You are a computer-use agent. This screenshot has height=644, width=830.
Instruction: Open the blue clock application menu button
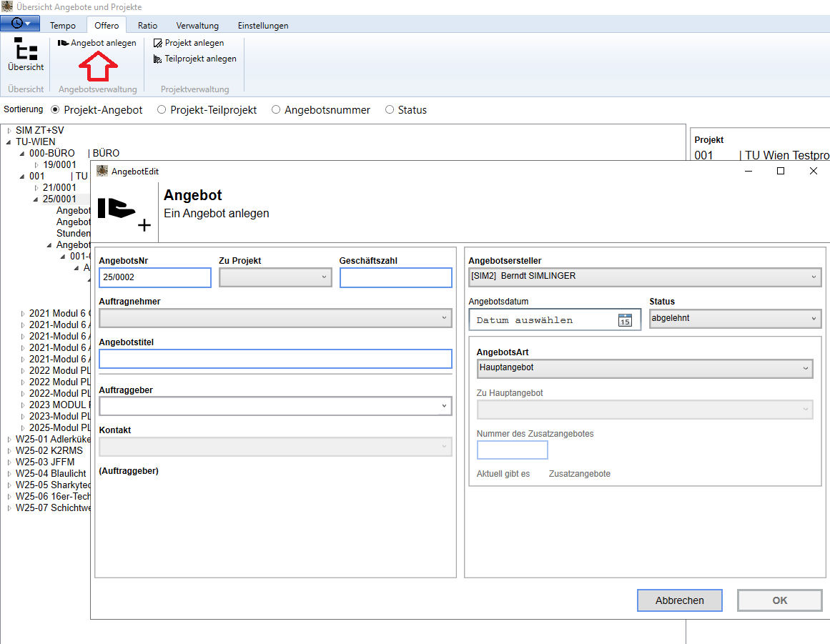pyautogui.click(x=21, y=24)
